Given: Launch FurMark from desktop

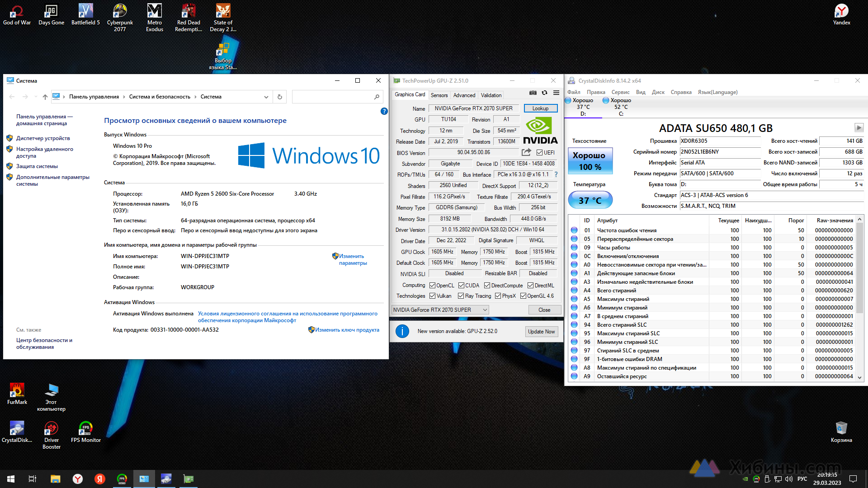Looking at the screenshot, I should coord(17,394).
